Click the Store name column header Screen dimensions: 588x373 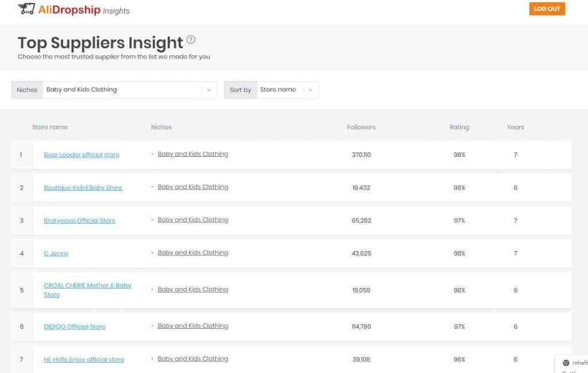click(50, 127)
